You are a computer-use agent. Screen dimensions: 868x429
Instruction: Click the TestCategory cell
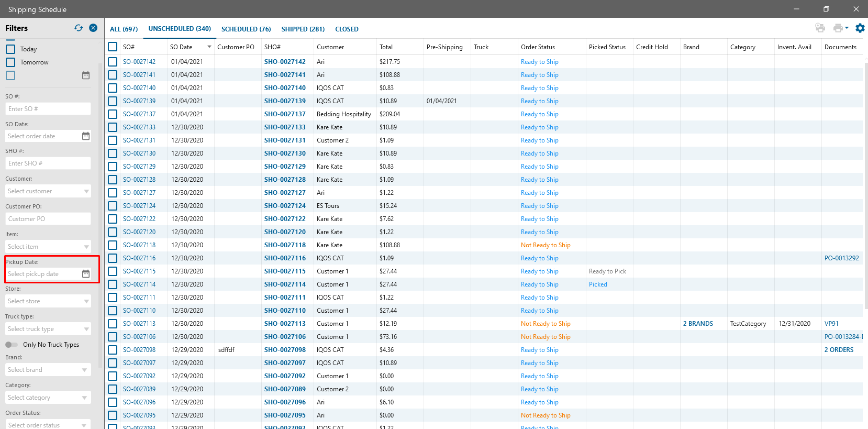point(748,324)
